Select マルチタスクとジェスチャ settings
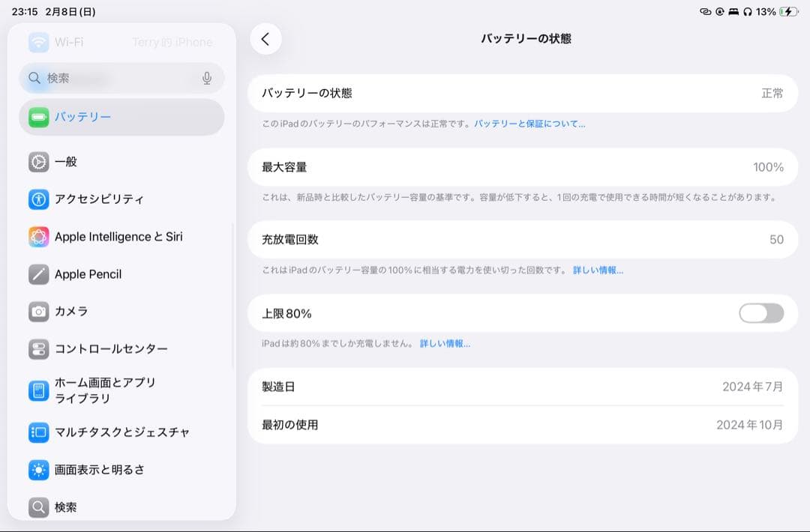Screen dimensions: 810x532 click(x=120, y=432)
